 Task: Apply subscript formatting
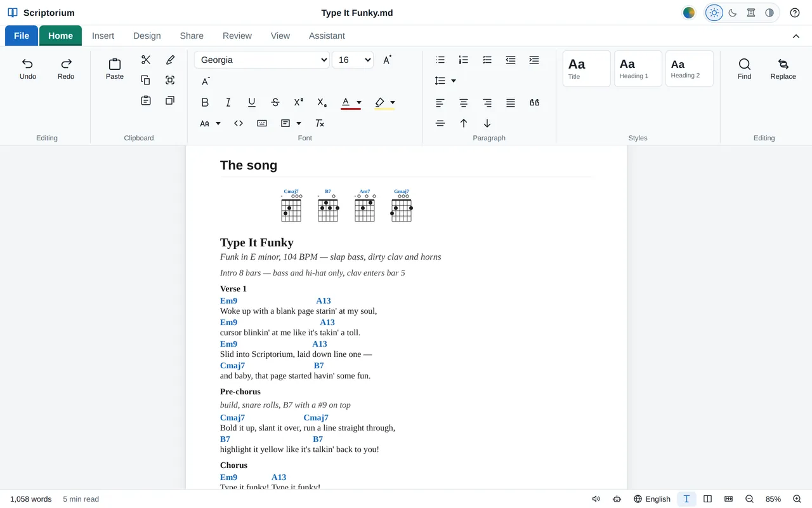click(x=322, y=102)
